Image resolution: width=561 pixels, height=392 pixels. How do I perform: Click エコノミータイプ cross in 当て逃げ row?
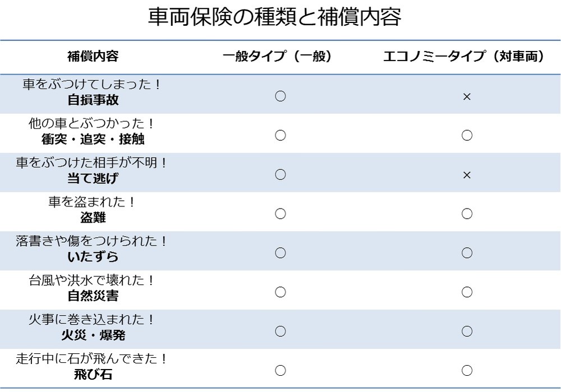point(466,176)
